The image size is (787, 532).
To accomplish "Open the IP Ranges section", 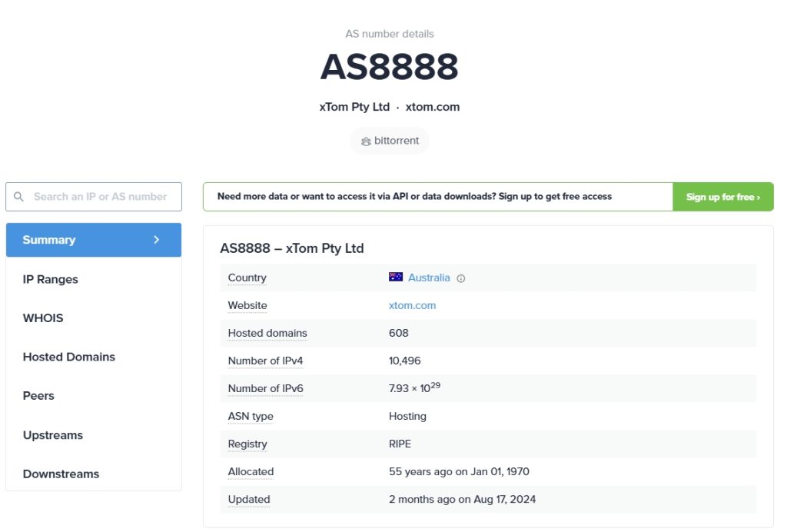I will click(x=94, y=279).
